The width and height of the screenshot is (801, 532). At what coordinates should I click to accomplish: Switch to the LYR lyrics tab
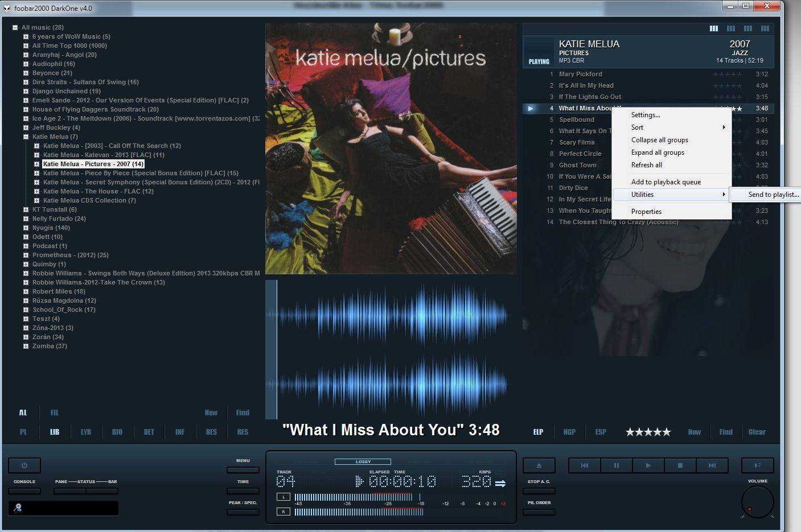coord(86,432)
